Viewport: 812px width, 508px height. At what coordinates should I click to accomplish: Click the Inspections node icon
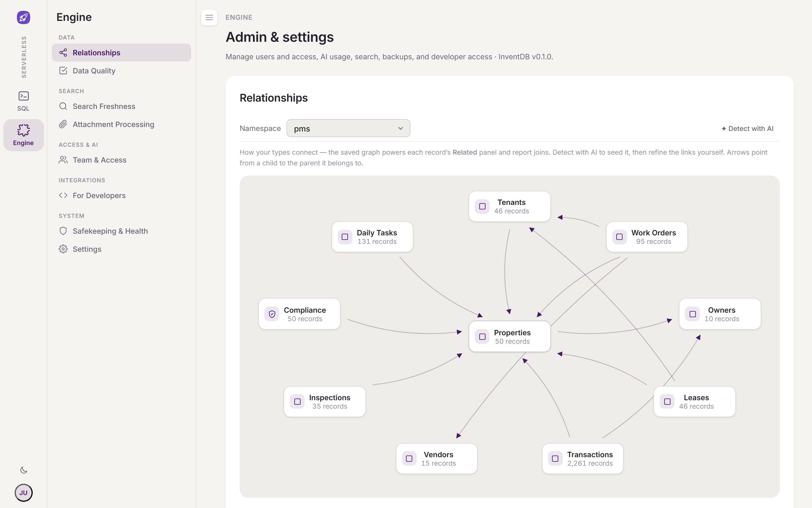(x=297, y=402)
